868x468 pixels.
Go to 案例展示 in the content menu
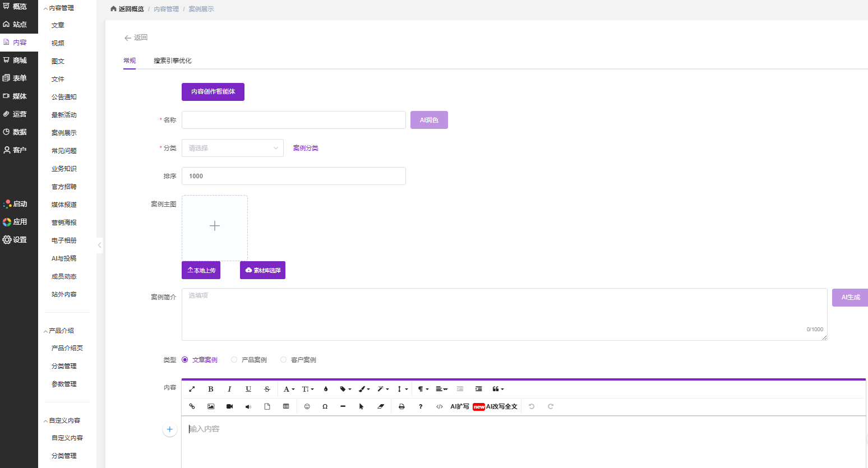64,133
